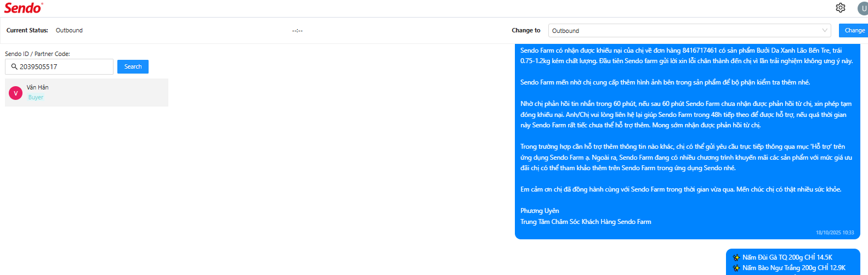
Task: Click the --:-- timer display
Action: tap(297, 31)
